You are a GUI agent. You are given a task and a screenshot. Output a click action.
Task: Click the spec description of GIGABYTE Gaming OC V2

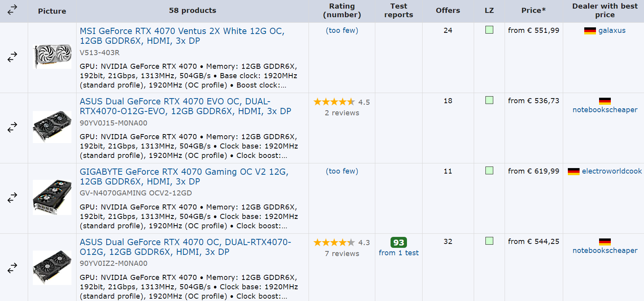pyautogui.click(x=189, y=217)
